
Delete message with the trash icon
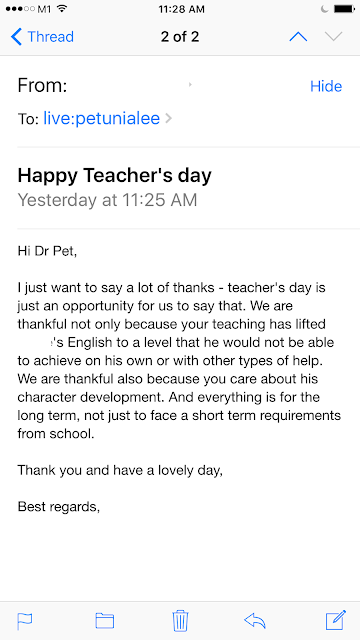click(180, 620)
